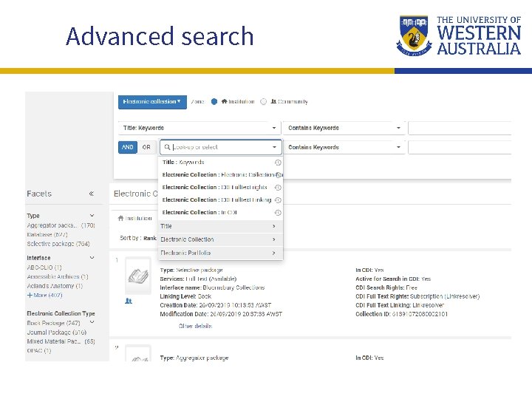Filter by Mixed Material Package facet
Image resolution: width=532 pixels, height=399 pixels.
(x=61, y=341)
